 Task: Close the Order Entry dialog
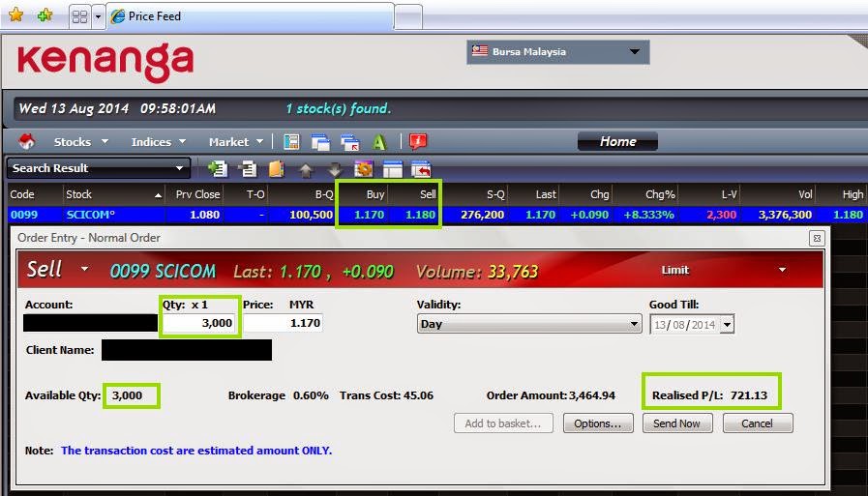click(x=817, y=238)
